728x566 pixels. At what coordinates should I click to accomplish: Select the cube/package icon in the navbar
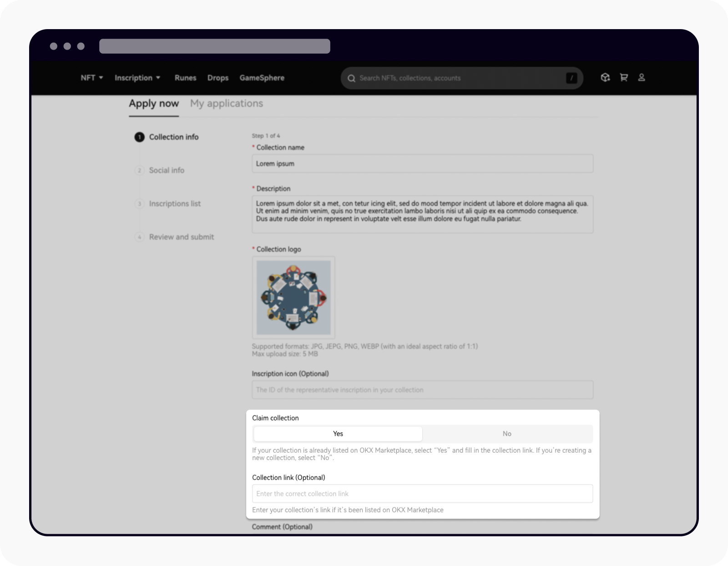tap(605, 77)
